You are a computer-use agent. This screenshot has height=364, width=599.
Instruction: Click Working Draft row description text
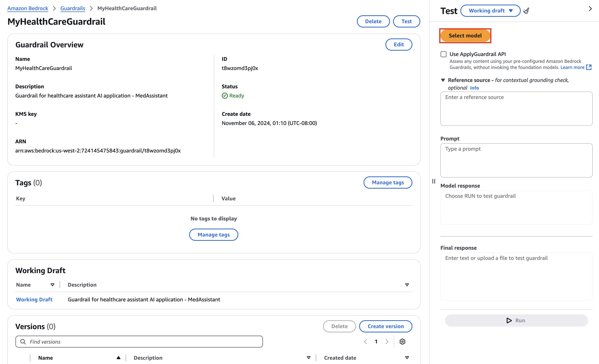pyautogui.click(x=144, y=300)
